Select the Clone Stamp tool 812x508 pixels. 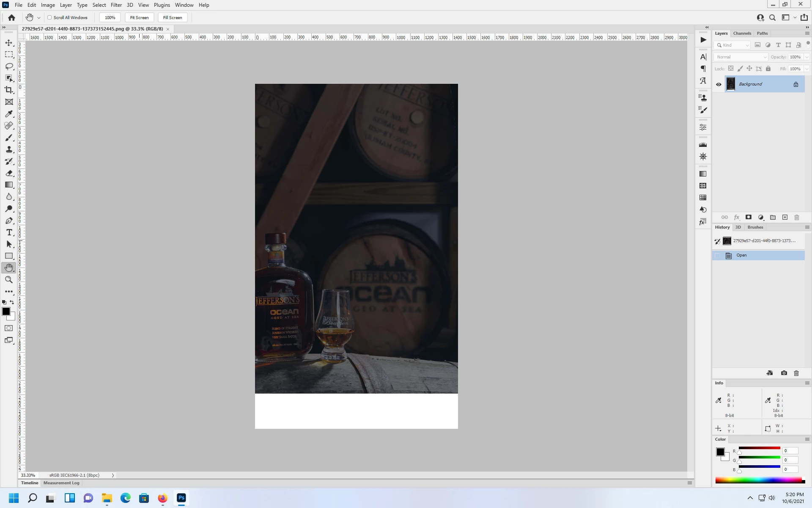9,149
